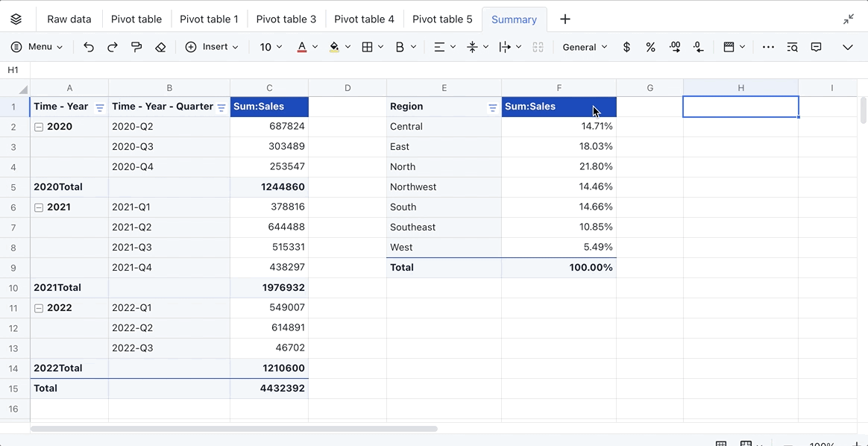Open the comments icon in toolbar
868x446 pixels.
[x=817, y=47]
